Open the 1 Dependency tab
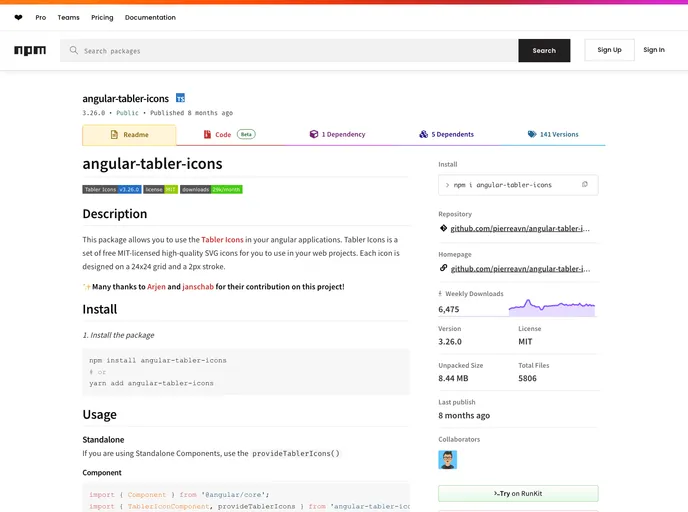688x512 pixels. pyautogui.click(x=337, y=134)
